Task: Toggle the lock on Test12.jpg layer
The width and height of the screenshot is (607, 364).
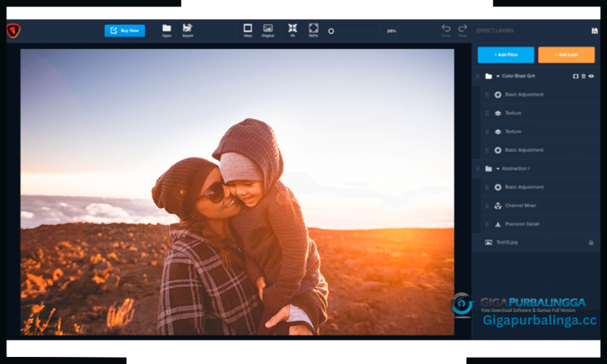Action: (590, 242)
